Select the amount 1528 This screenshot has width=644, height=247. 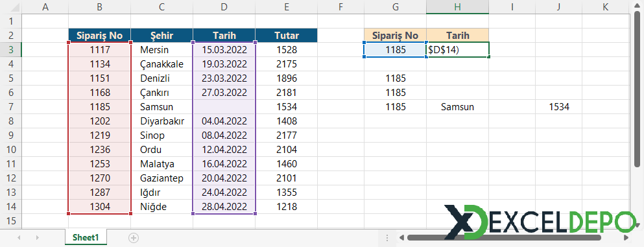286,50
